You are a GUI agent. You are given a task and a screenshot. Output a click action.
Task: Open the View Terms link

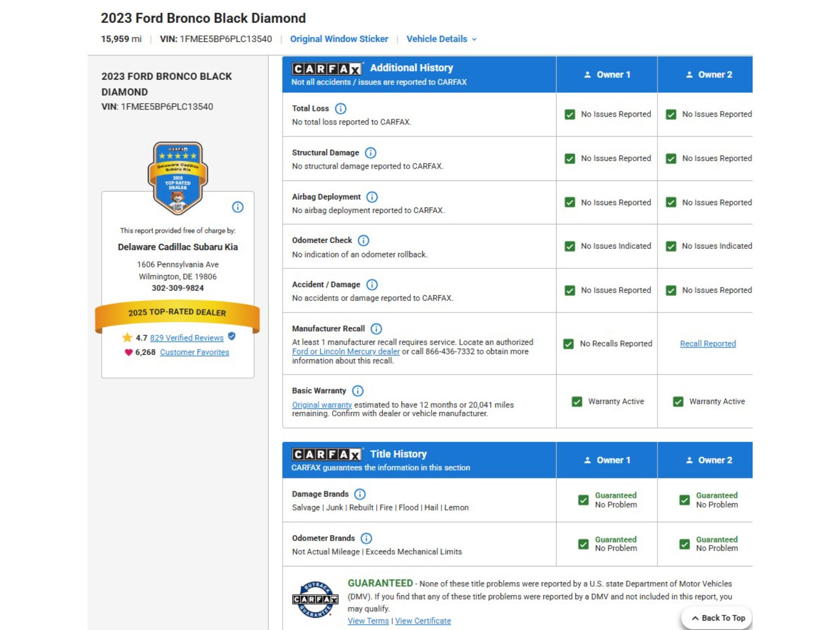pyautogui.click(x=368, y=621)
